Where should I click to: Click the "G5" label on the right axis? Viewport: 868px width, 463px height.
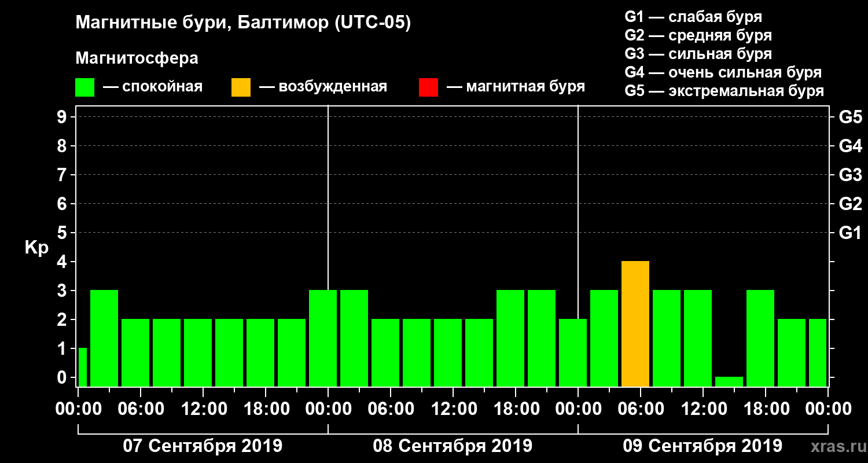pyautogui.click(x=850, y=117)
